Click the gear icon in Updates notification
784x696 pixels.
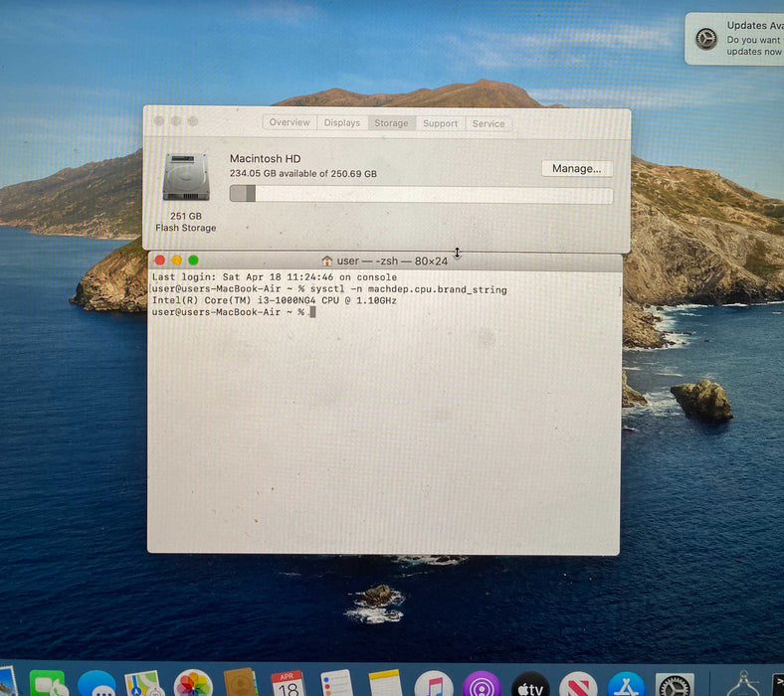point(706,39)
